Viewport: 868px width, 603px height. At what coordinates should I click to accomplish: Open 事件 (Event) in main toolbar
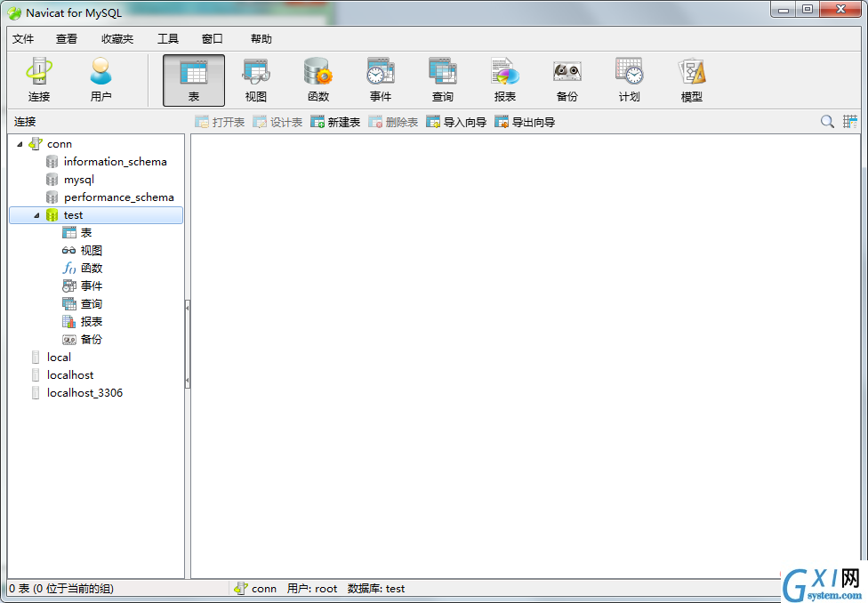[381, 80]
